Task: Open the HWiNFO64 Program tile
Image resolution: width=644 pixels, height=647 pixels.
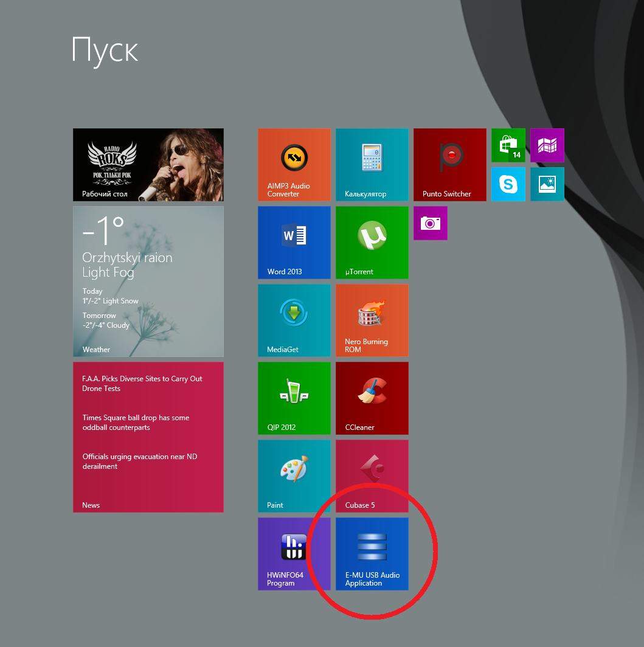Action: [x=294, y=554]
